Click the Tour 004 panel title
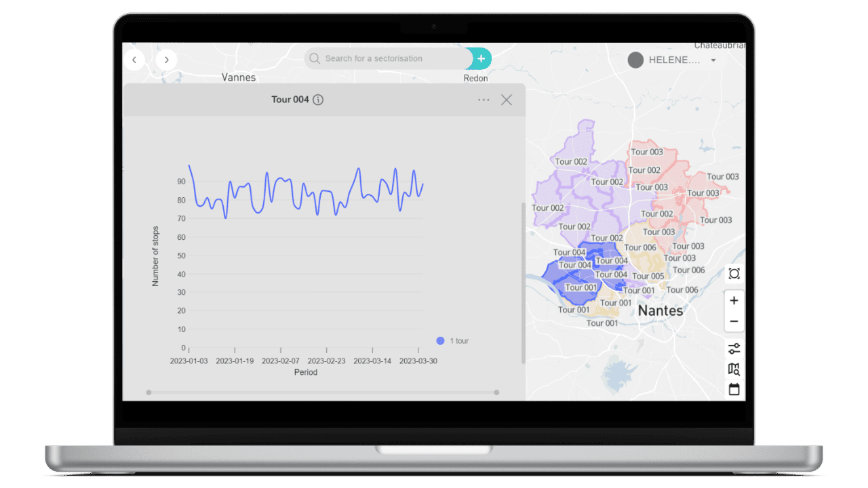The width and height of the screenshot is (868, 488). click(x=290, y=100)
